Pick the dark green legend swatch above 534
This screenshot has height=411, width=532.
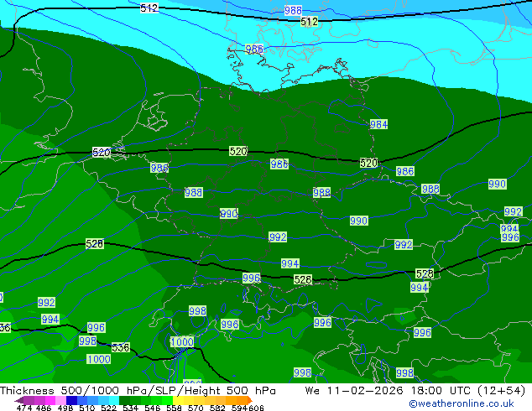click(124, 400)
